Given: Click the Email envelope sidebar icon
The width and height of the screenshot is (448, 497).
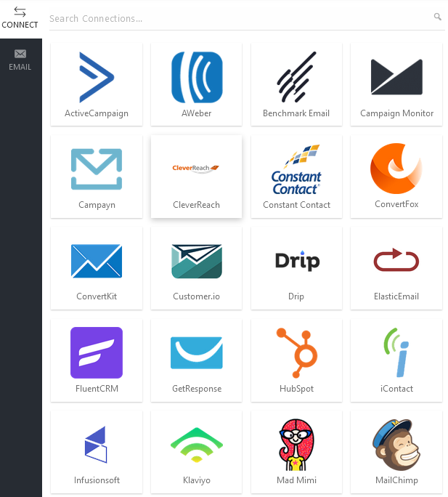Looking at the screenshot, I should point(20,54).
